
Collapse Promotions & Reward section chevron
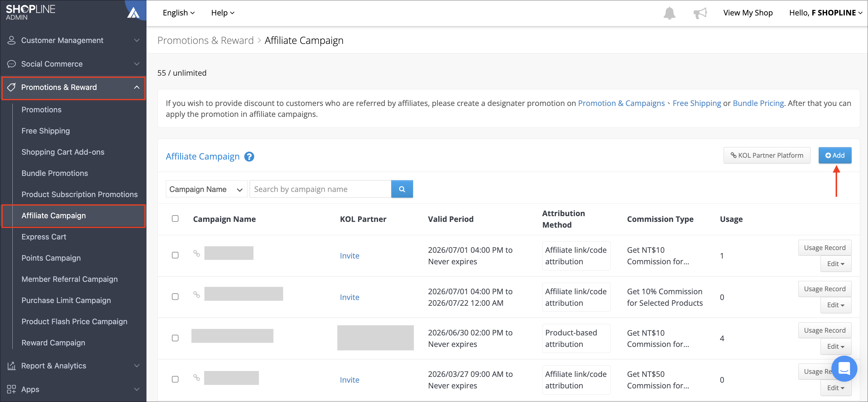136,87
